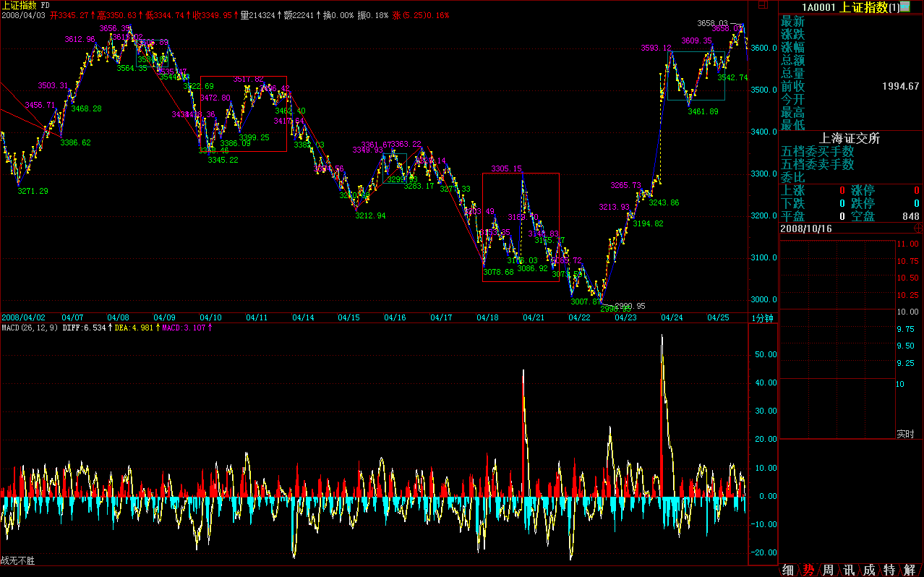Click the 04/18 date marker on time axis
The height and width of the screenshot is (577, 924).
(x=487, y=318)
